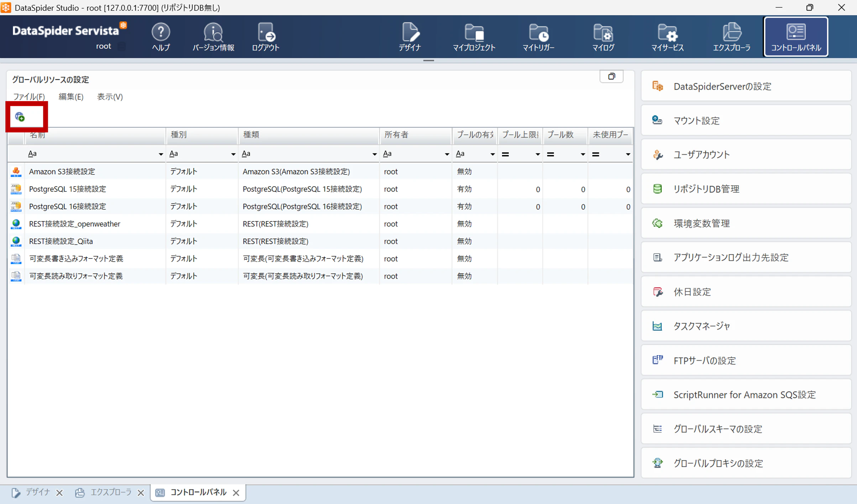
Task: Select the REST接続設定_Qiita name cell
Action: 95,241
